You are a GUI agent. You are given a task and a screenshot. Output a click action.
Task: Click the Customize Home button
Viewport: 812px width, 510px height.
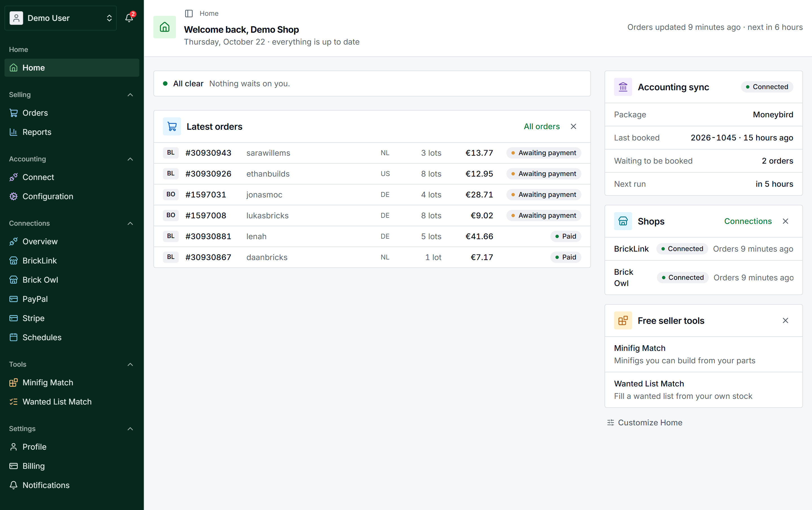click(x=645, y=423)
